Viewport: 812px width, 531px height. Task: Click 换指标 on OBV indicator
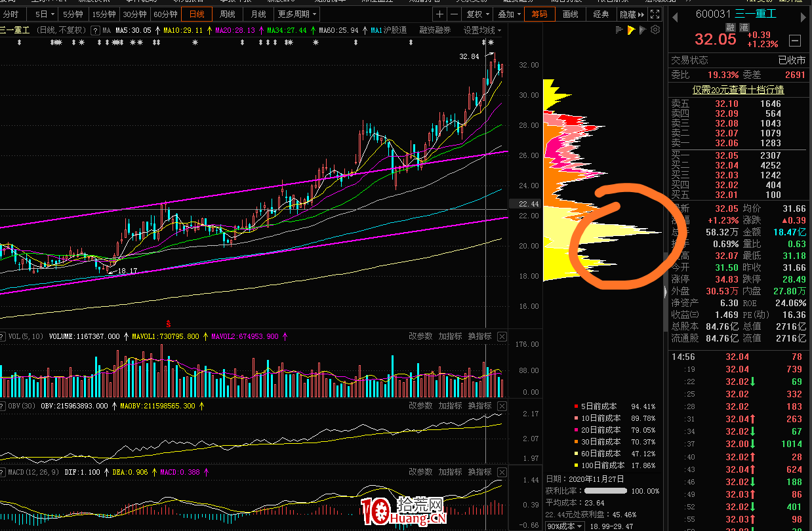[x=479, y=406]
